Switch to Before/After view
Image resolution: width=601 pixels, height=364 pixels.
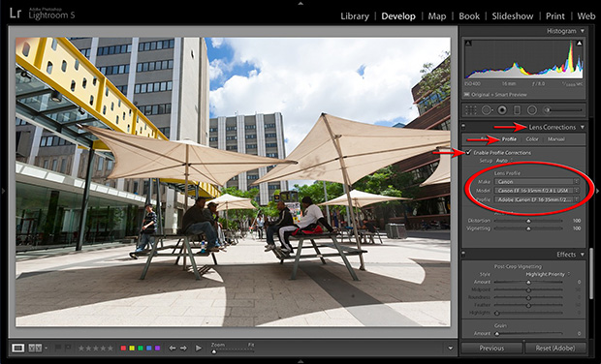tap(35, 348)
